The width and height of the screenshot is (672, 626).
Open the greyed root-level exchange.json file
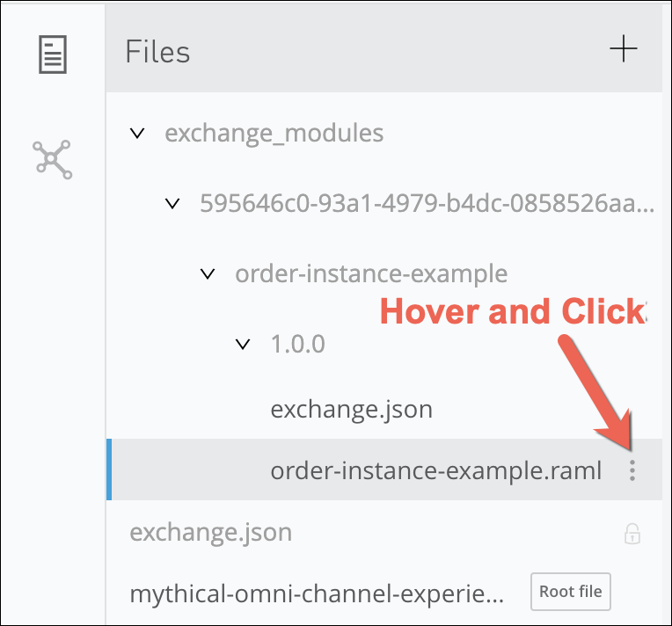click(210, 533)
